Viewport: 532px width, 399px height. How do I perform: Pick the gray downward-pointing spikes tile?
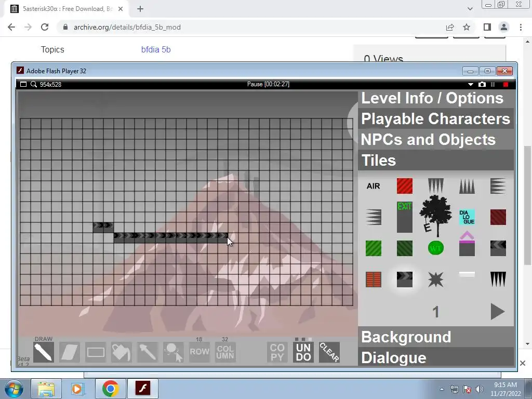click(x=436, y=186)
